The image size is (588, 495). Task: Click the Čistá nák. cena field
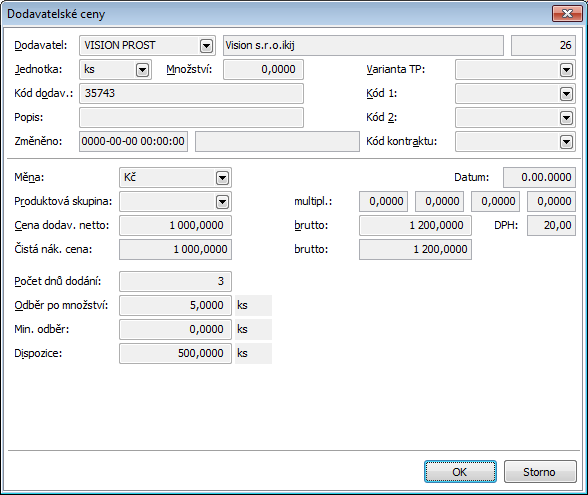176,249
